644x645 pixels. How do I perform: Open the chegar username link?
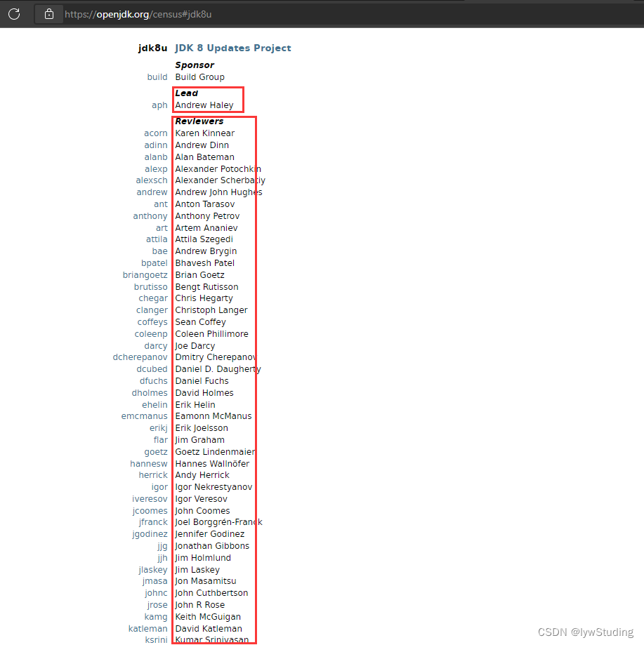coord(153,298)
